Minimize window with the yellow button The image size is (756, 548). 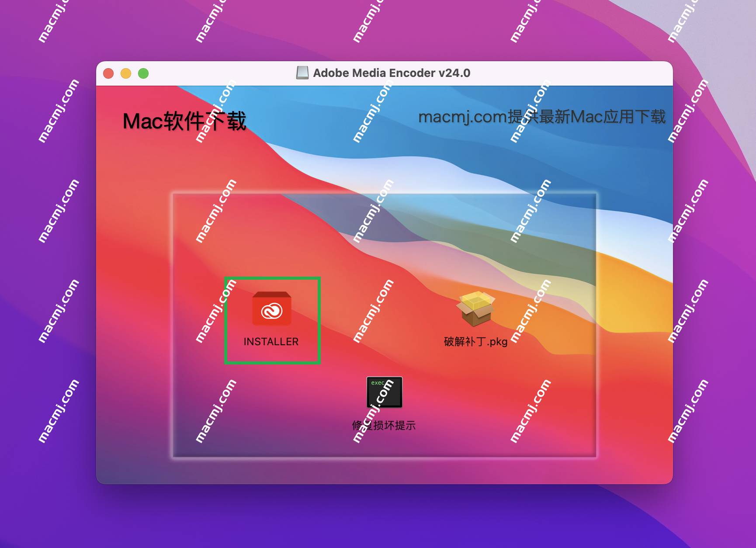[x=126, y=73]
